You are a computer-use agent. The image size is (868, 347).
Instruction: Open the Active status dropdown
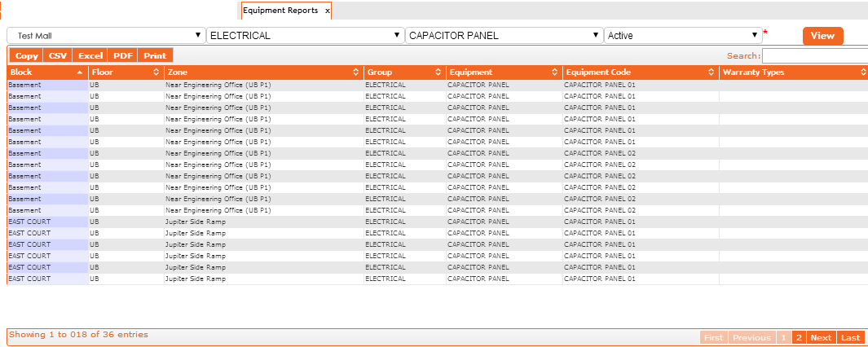pyautogui.click(x=683, y=36)
